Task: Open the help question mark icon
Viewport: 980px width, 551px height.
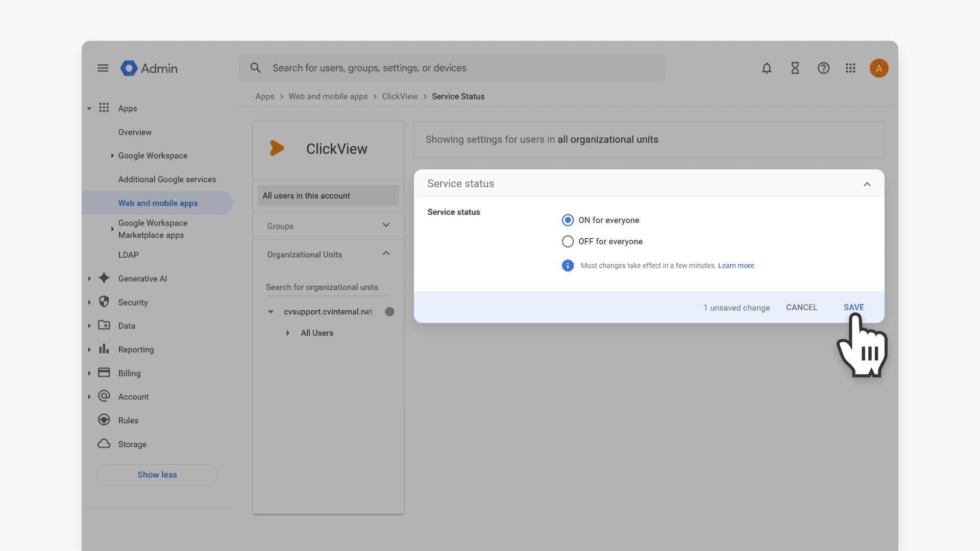Action: point(823,68)
